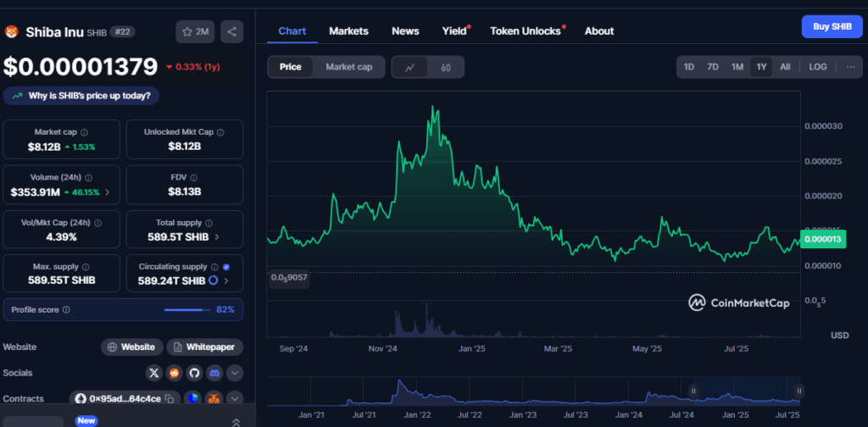Set chart range to All

(785, 67)
